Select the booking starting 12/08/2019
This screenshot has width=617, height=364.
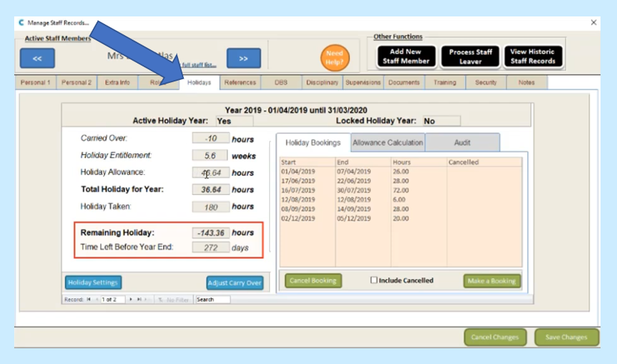point(401,200)
